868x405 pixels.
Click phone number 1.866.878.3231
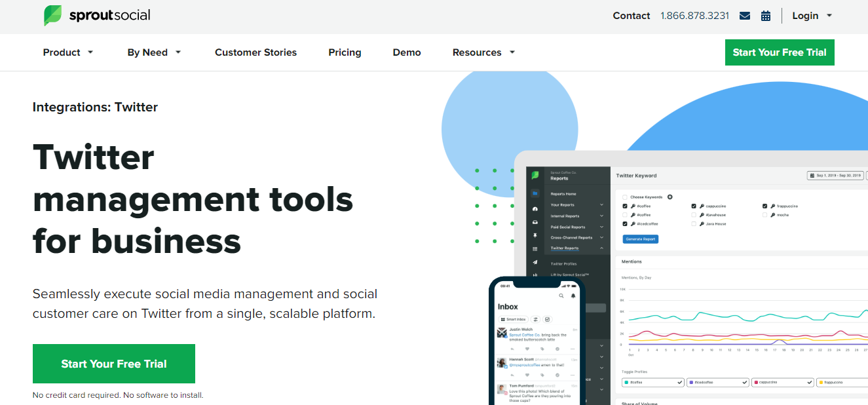point(694,16)
